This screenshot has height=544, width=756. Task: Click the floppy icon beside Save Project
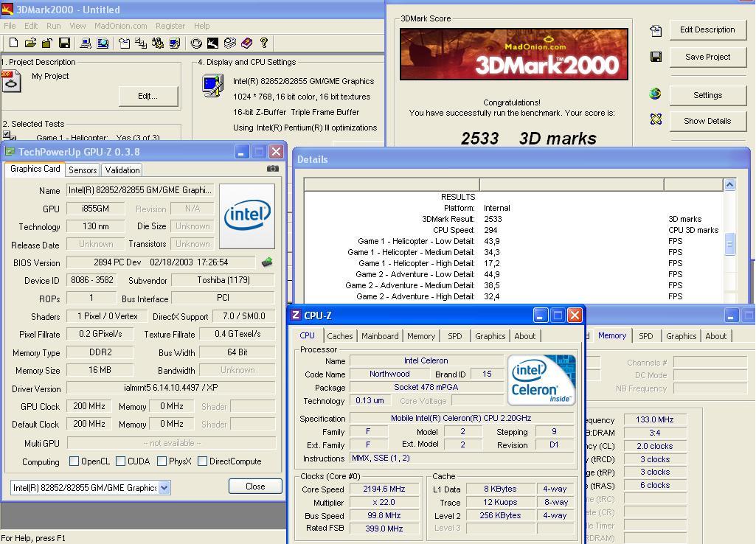(656, 57)
